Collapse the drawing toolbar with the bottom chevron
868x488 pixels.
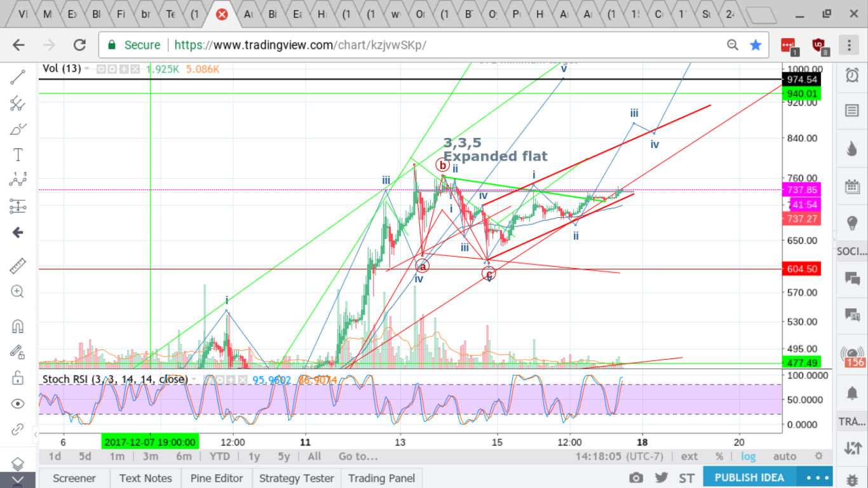click(x=18, y=481)
